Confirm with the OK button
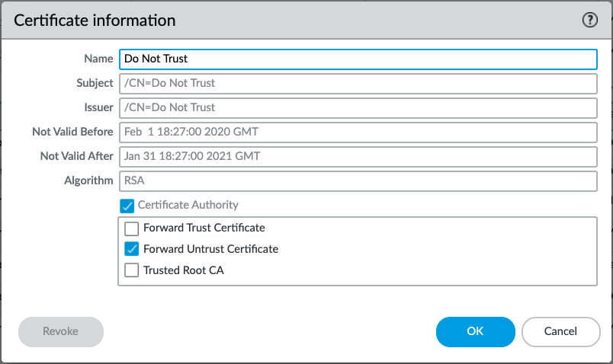This screenshot has width=613, height=364. 475,331
